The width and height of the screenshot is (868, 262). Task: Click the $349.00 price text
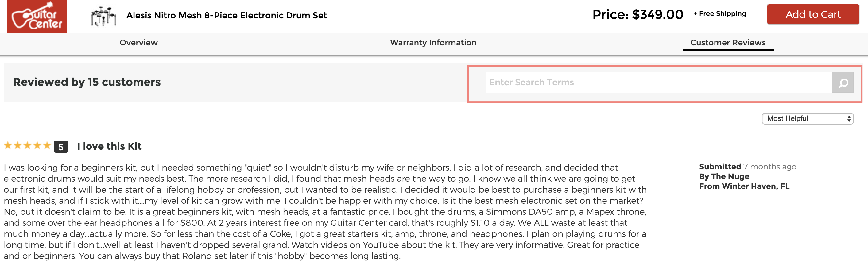click(x=657, y=14)
